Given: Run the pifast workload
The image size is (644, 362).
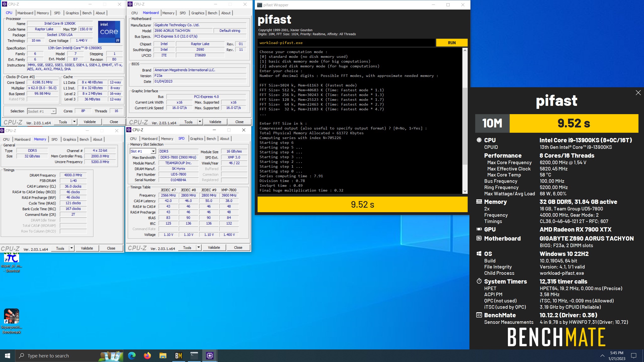Looking at the screenshot, I should 452,43.
